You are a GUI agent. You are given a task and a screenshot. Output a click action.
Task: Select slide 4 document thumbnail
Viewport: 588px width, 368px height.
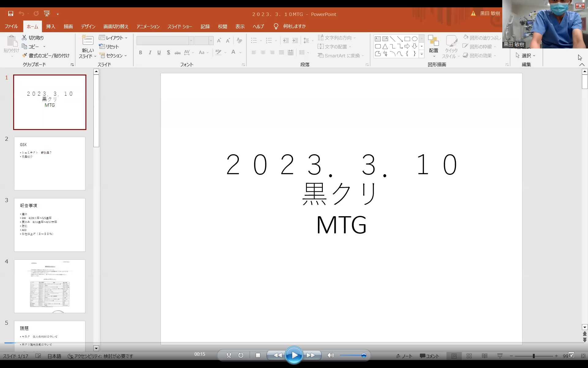coord(50,286)
